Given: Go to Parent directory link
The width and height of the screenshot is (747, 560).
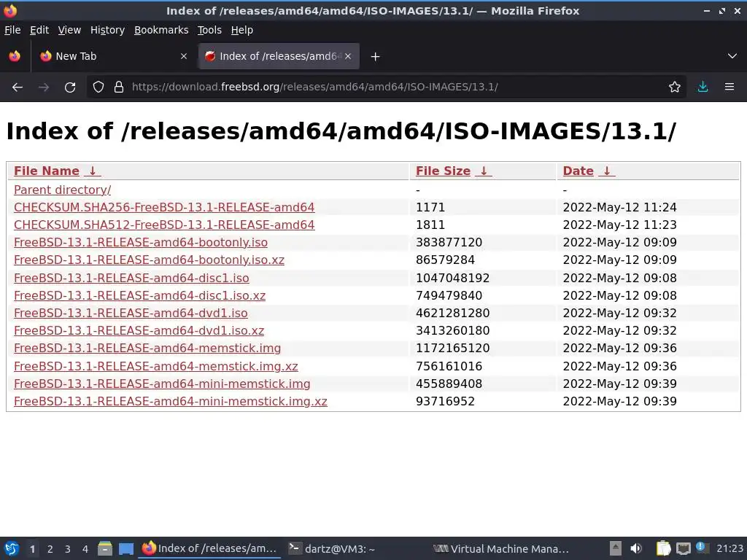Looking at the screenshot, I should click(63, 190).
